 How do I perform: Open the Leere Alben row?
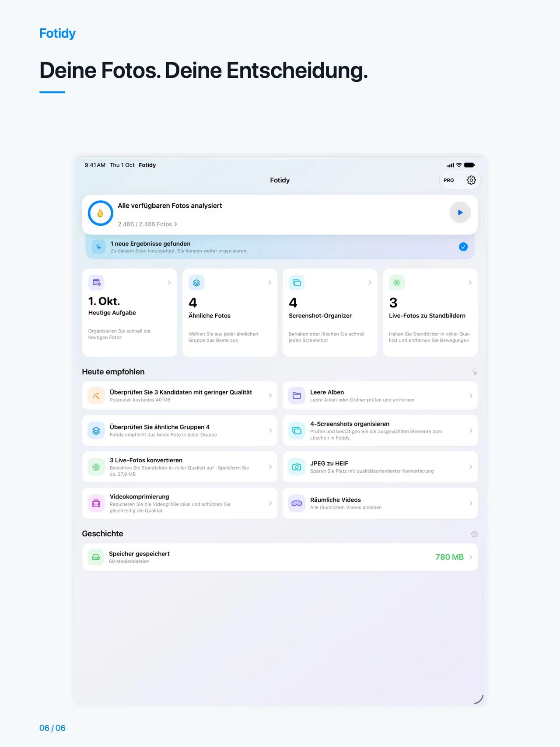coord(380,396)
